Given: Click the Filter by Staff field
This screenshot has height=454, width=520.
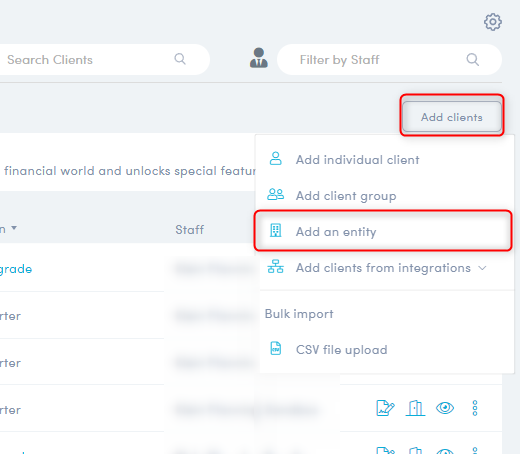Looking at the screenshot, I should point(389,60).
